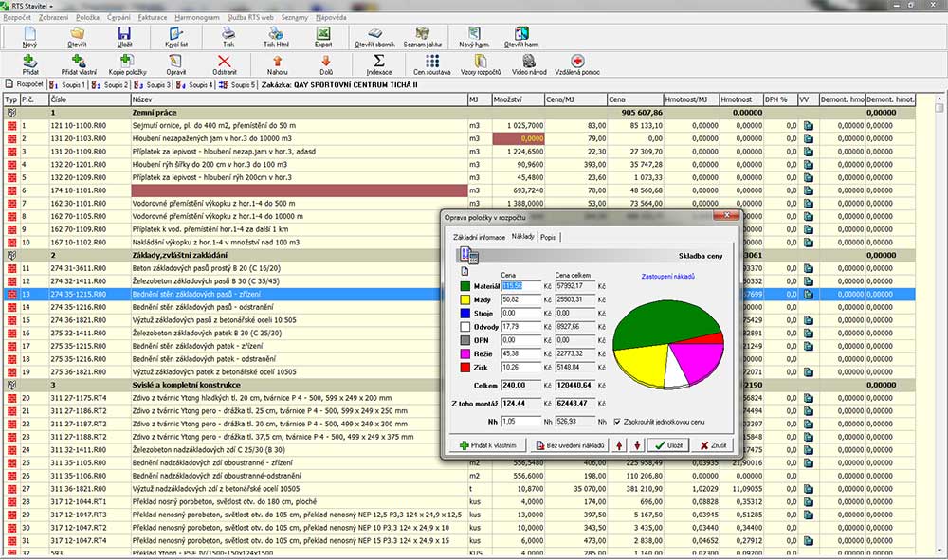Click the red up arrow in dialog
The width and height of the screenshot is (948, 560).
(x=619, y=445)
